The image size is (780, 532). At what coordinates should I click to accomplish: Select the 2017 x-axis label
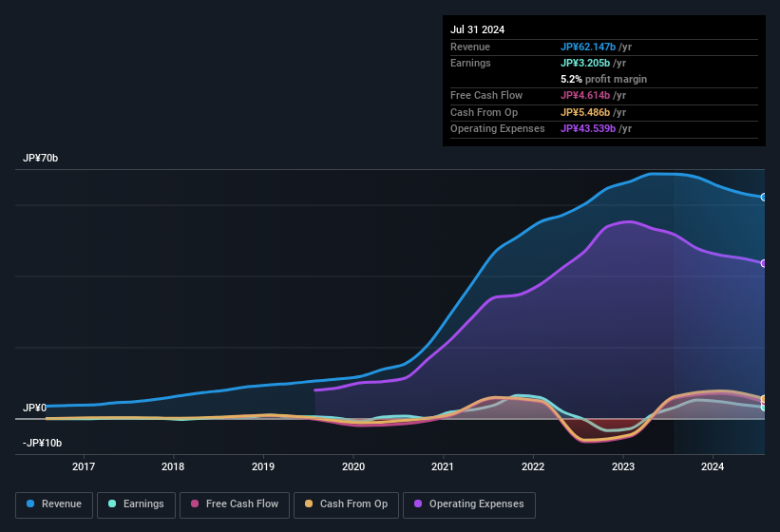(84, 466)
